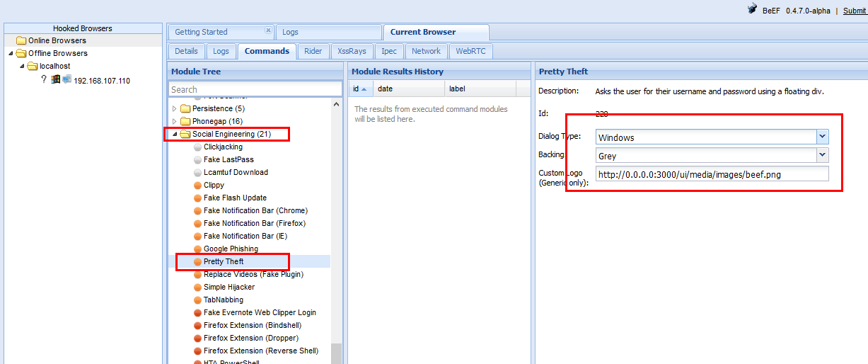Click orange dot for Fake Notification Bar (Firefox)
The height and width of the screenshot is (364, 868).
click(x=197, y=223)
